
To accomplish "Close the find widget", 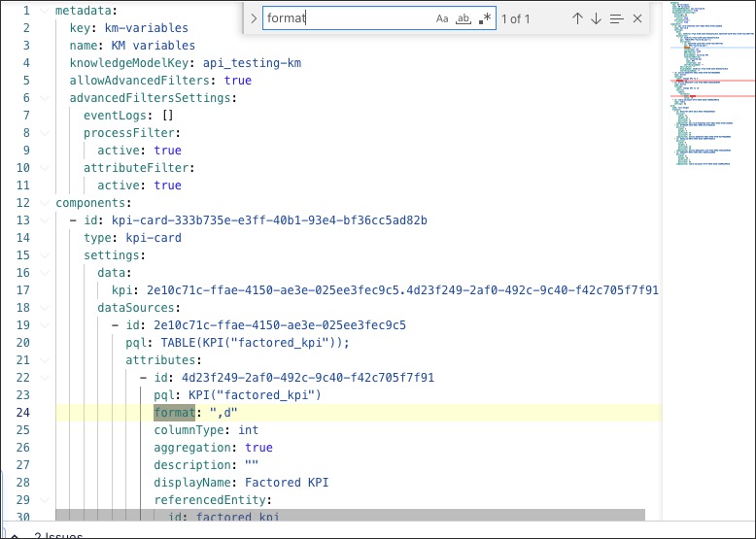I will coord(637,18).
